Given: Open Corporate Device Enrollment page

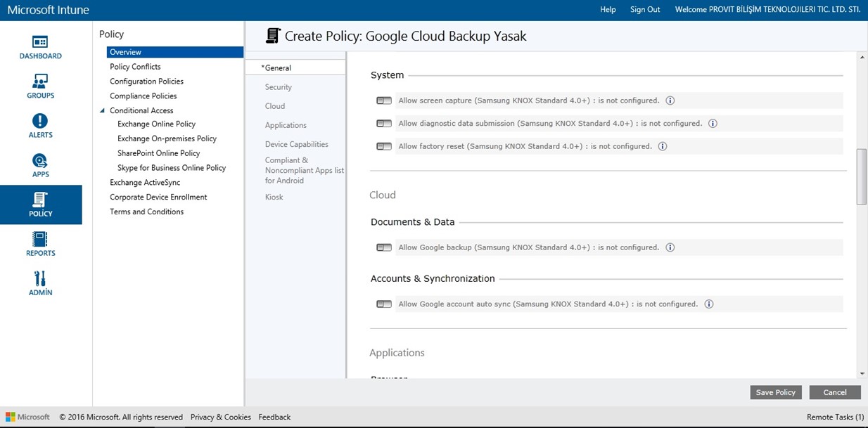Looking at the screenshot, I should tap(158, 197).
